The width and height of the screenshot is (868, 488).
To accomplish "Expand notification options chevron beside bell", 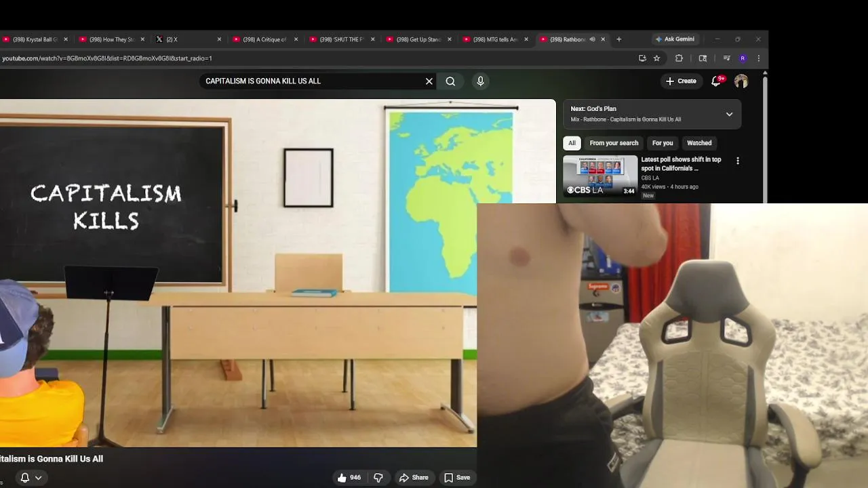I will click(x=39, y=478).
